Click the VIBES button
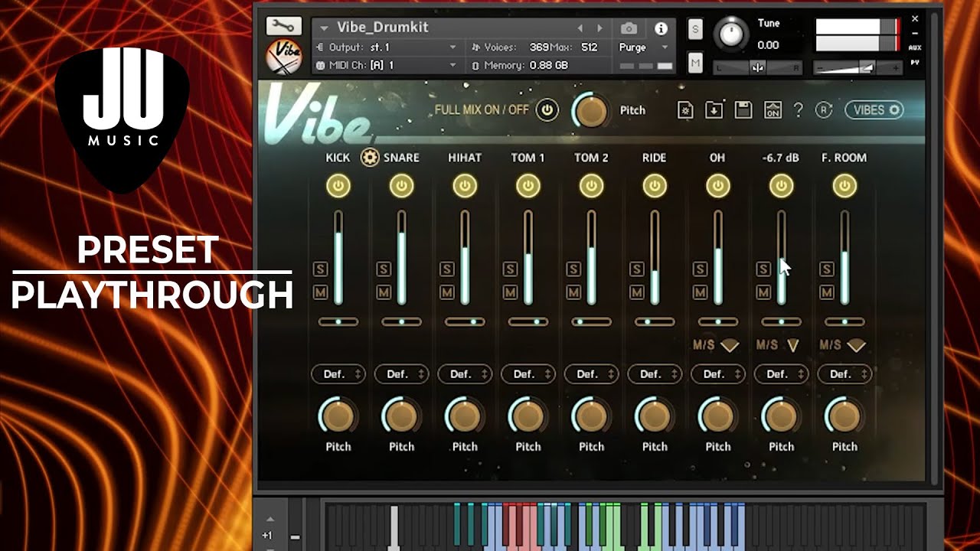 coord(874,110)
